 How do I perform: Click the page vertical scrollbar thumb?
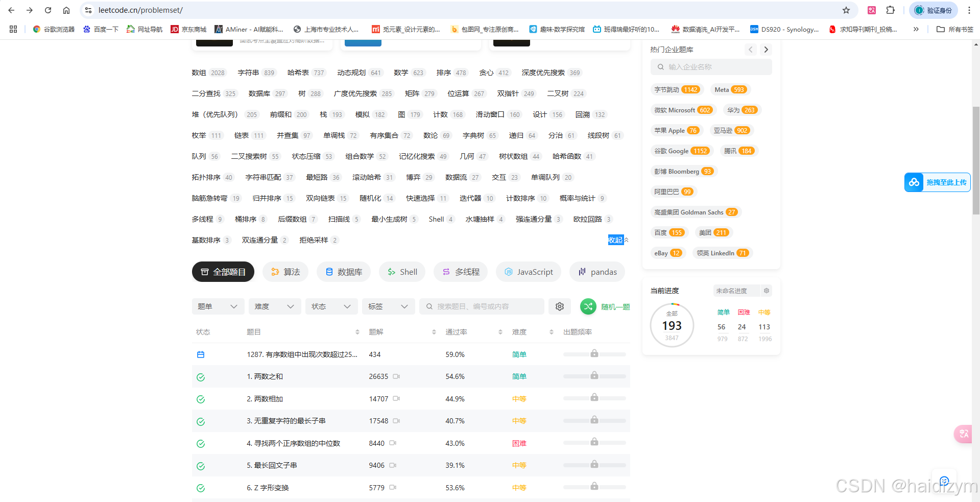(x=976, y=161)
